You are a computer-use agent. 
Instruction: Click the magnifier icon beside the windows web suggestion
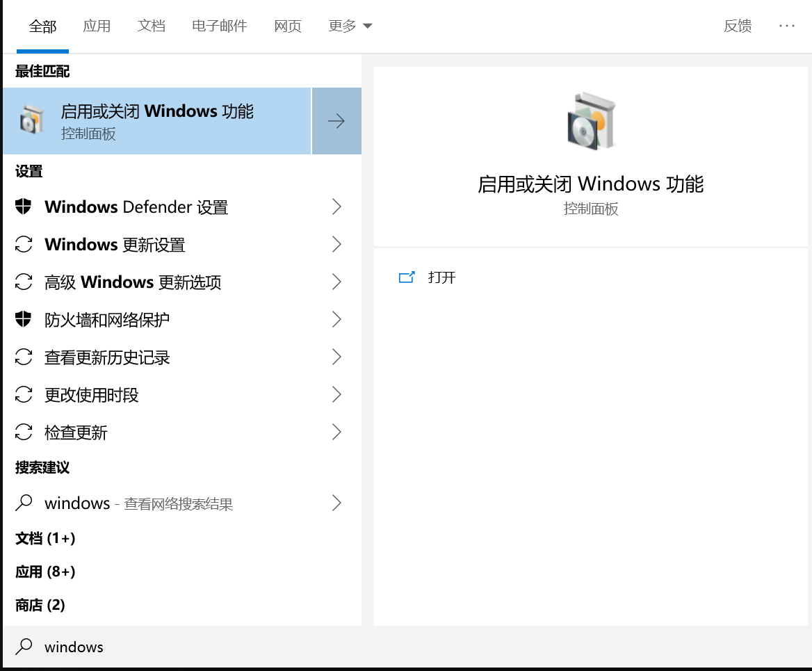pyautogui.click(x=24, y=503)
